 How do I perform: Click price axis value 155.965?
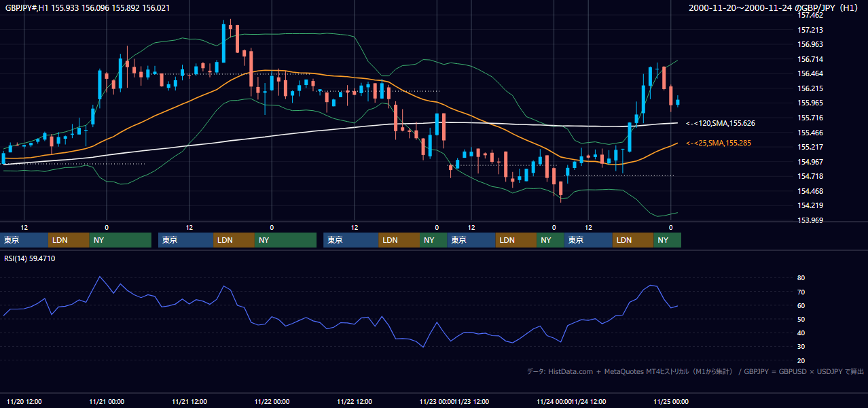point(810,103)
